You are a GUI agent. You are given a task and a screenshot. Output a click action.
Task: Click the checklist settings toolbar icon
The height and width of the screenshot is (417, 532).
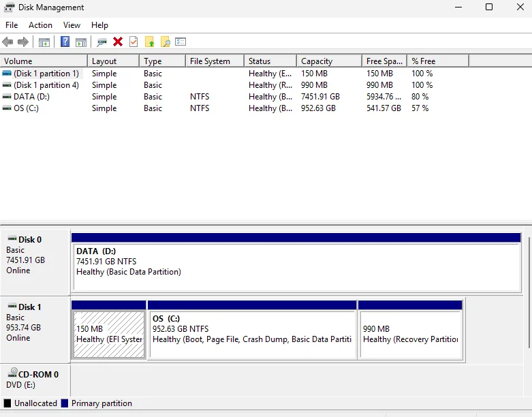(181, 42)
